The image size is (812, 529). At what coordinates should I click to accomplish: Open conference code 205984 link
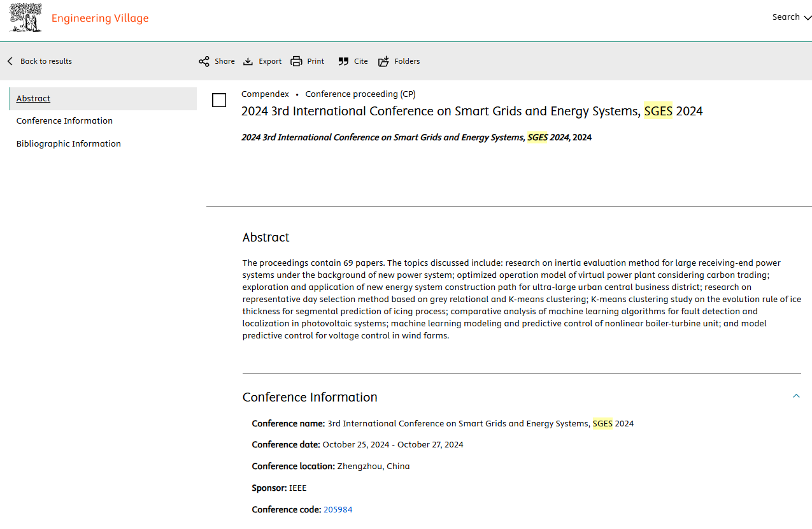[x=338, y=509]
